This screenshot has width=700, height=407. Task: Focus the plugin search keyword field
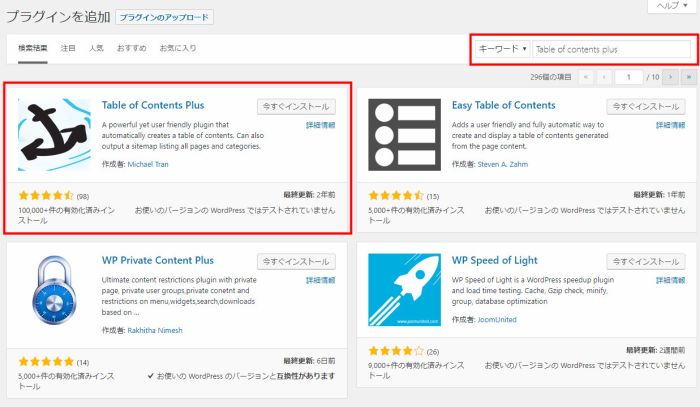click(x=611, y=49)
